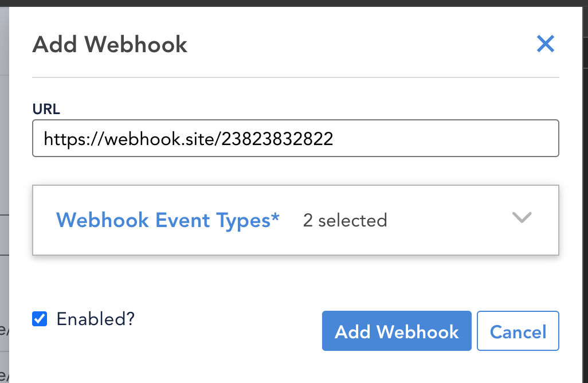Click the 'Add Webhook' dialog heading
The height and width of the screenshot is (383, 588).
[x=110, y=44]
